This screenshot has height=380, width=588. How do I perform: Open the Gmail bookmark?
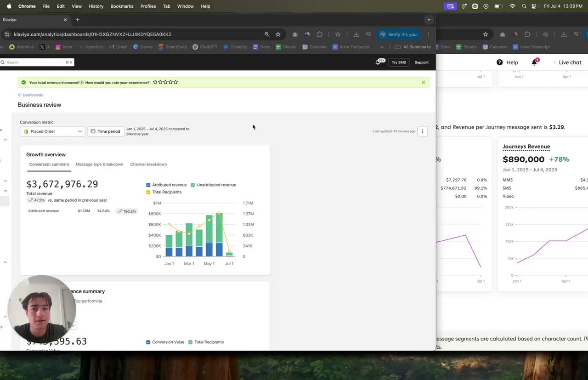pos(118,47)
